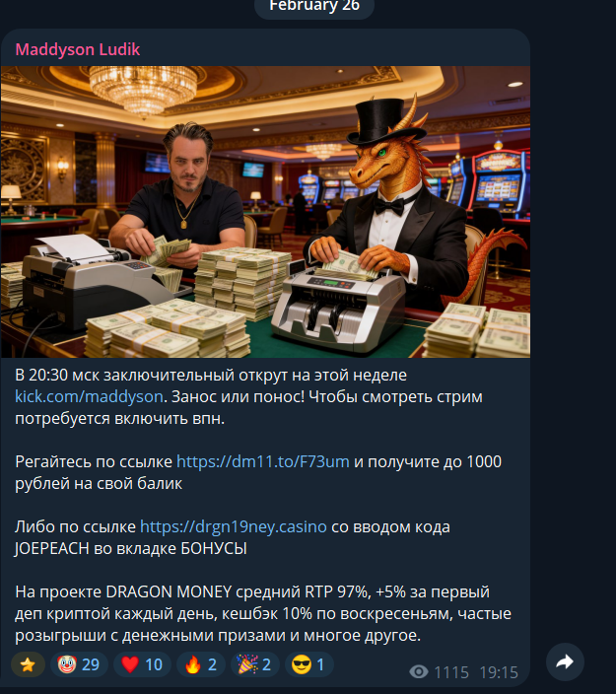616x694 pixels.
Task: Click the 19:15 message timestamp
Action: (x=499, y=672)
